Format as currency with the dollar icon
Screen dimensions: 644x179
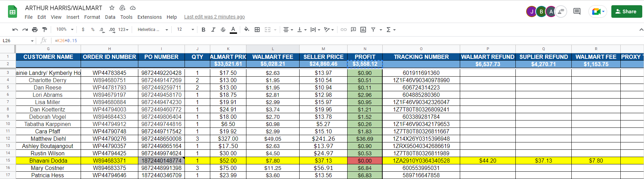tap(83, 30)
